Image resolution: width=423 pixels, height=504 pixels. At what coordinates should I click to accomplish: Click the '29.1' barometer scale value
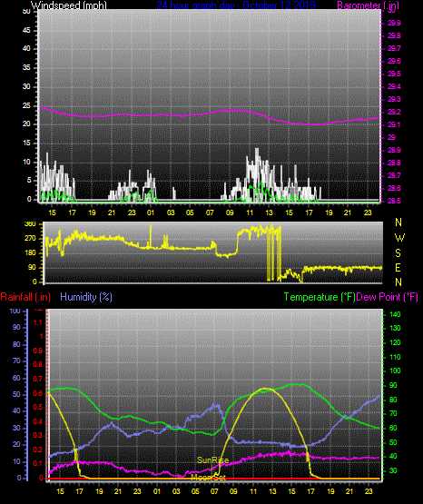tap(394, 124)
